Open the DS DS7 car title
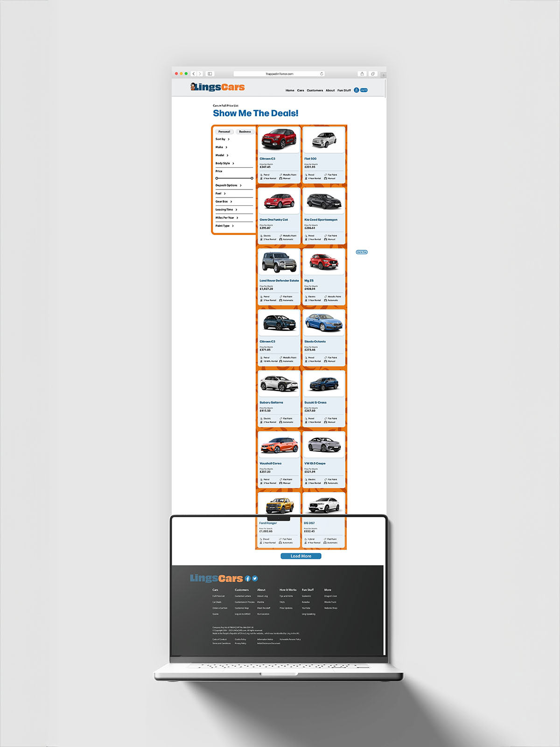The height and width of the screenshot is (747, 560). (309, 523)
